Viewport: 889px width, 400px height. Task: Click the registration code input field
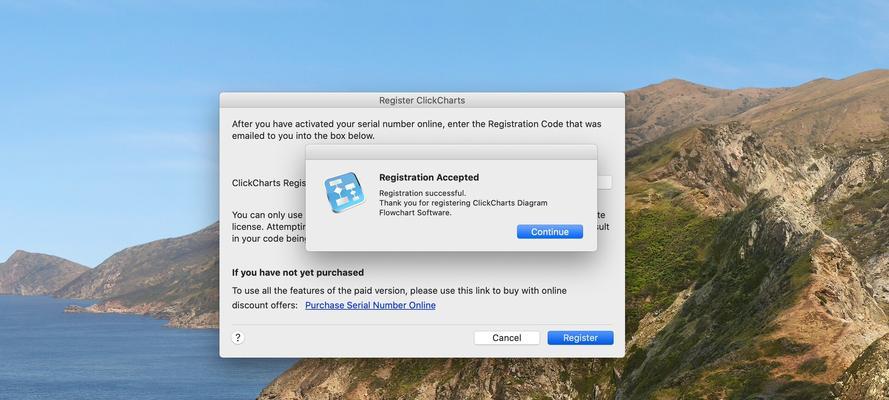tap(604, 182)
